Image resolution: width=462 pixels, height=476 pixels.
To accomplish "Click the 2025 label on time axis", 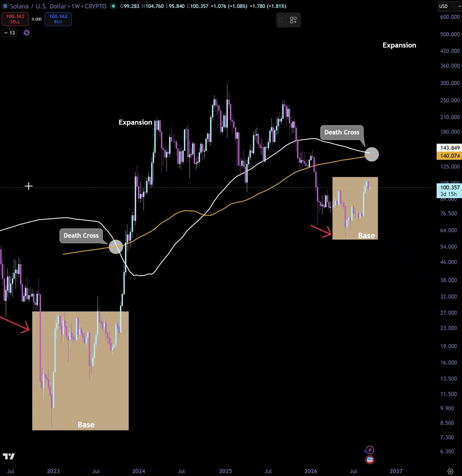I will (225, 471).
